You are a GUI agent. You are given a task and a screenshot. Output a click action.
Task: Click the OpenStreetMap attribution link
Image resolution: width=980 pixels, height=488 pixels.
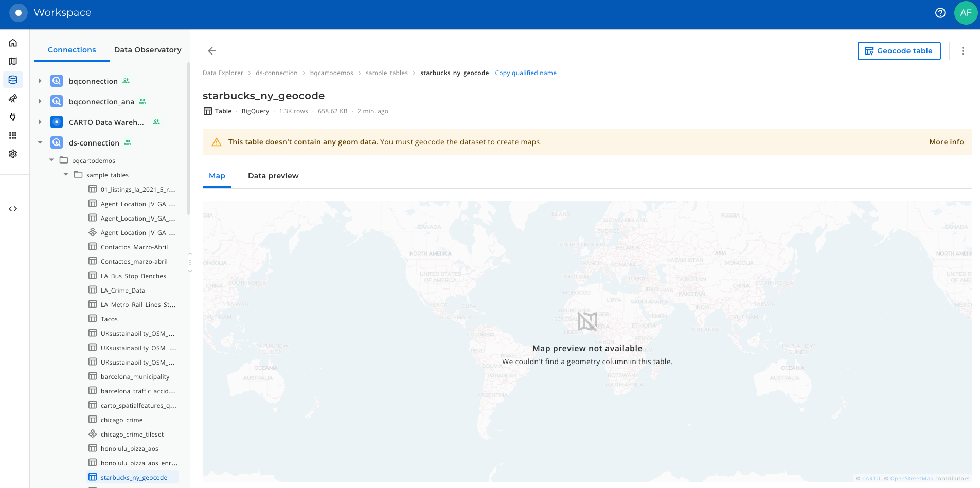coord(912,478)
